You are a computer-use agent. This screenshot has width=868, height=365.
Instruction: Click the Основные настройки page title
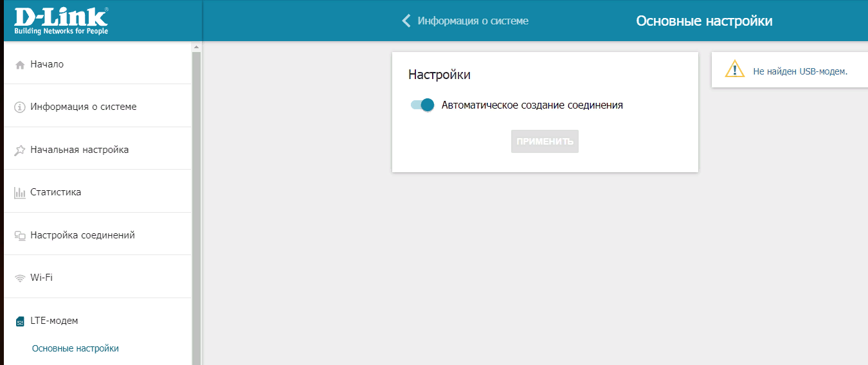point(704,21)
